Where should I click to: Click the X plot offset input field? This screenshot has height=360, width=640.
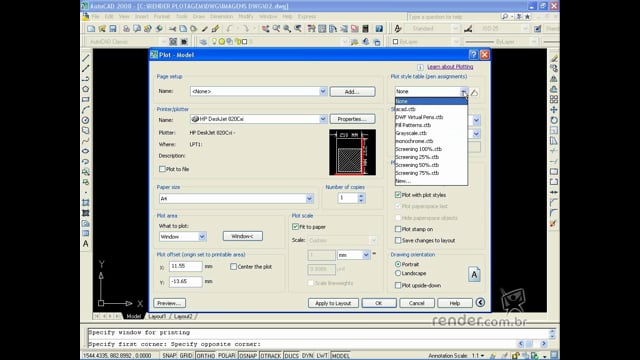point(186,266)
